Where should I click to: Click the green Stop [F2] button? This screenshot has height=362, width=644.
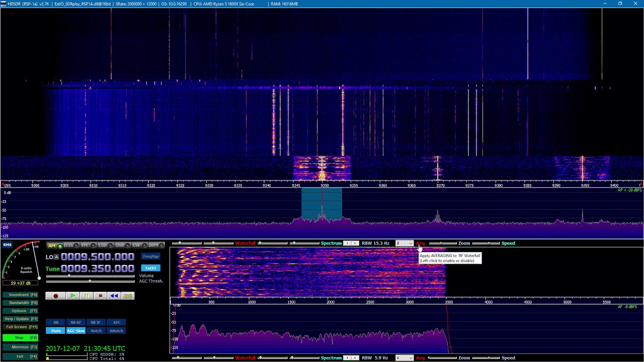coord(20,337)
